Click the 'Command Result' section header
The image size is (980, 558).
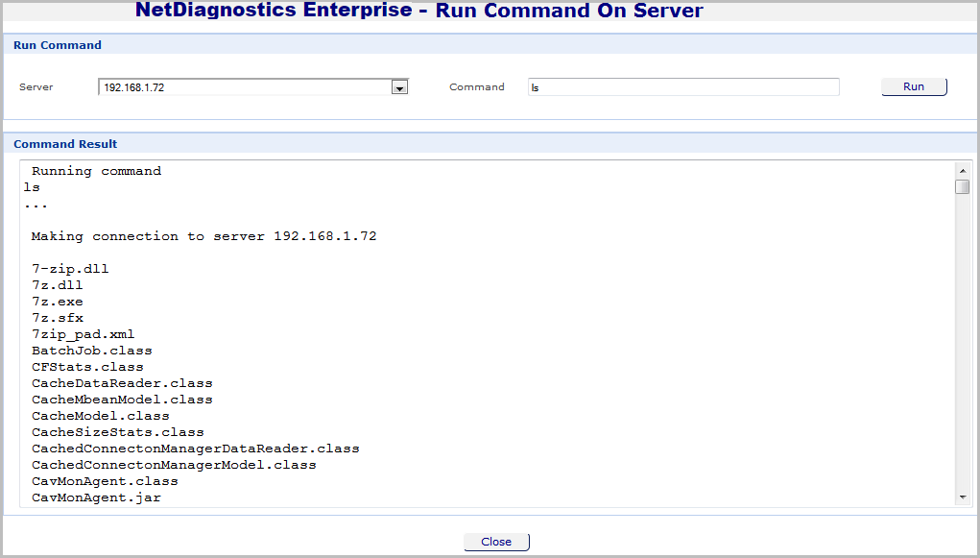tap(65, 144)
